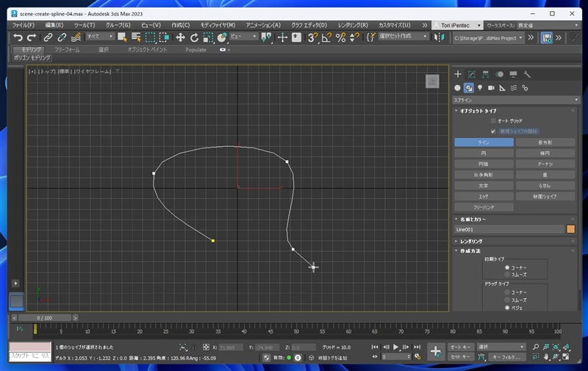The height and width of the screenshot is (371, 588).
Task: Click the Mirror tool icon
Action: pos(439,37)
